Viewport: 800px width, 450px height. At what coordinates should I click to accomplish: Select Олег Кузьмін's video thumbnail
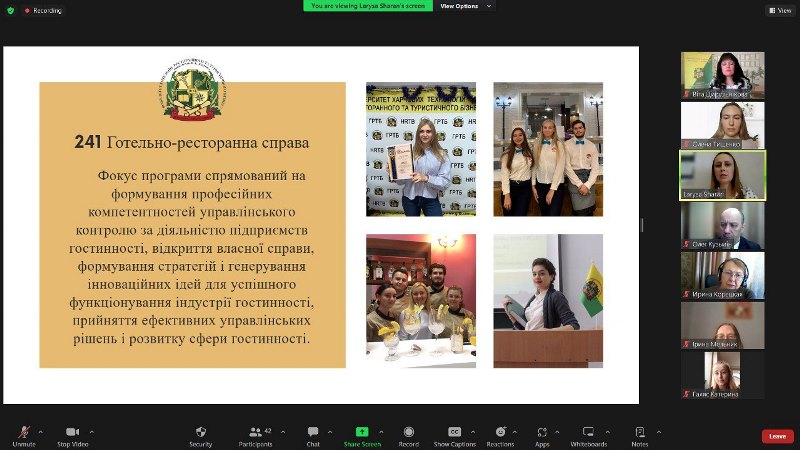click(722, 225)
